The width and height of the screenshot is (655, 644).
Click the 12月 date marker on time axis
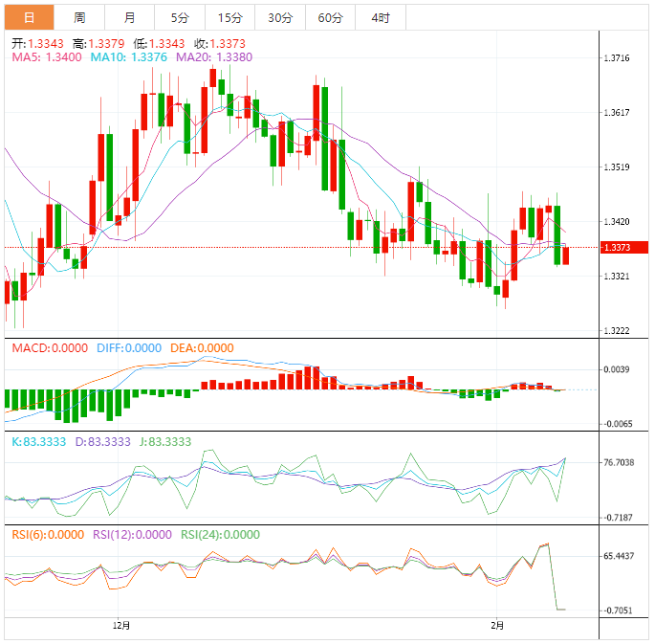click(121, 625)
